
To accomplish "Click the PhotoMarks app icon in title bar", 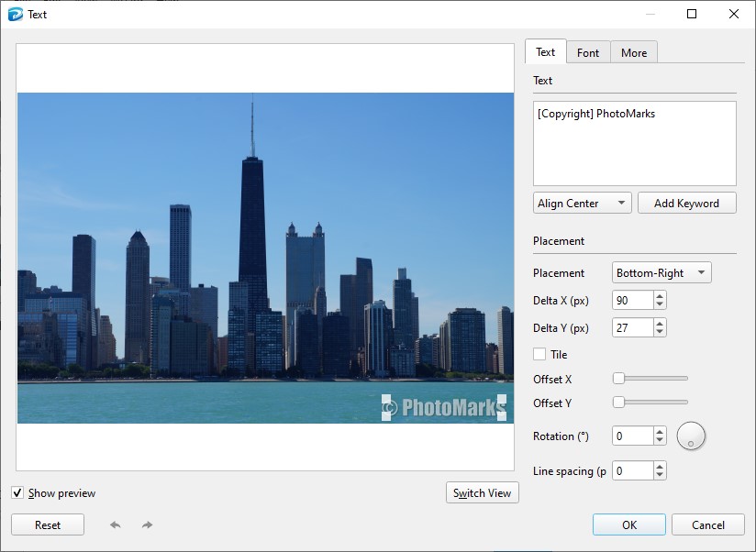I will coord(15,14).
